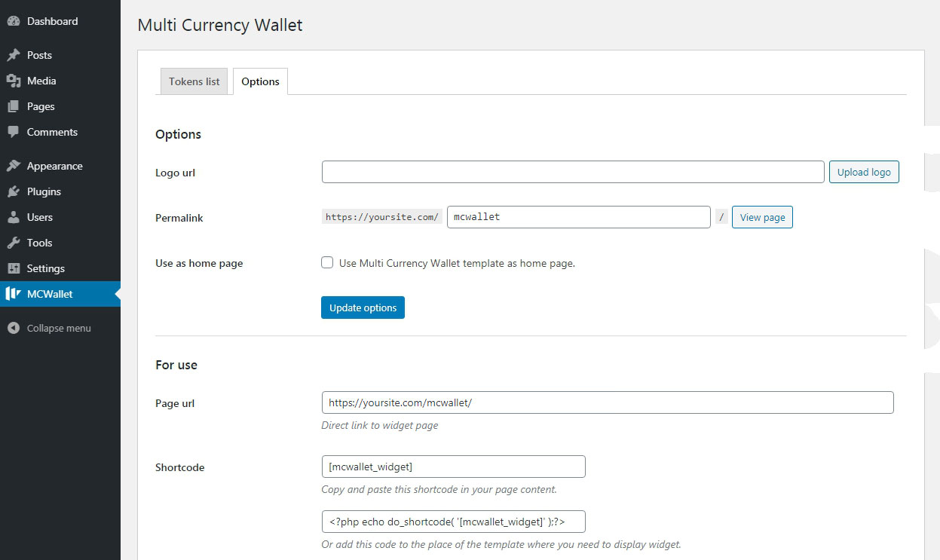Image resolution: width=940 pixels, height=560 pixels.
Task: Select the MCWallet menu item
Action: (x=60, y=294)
